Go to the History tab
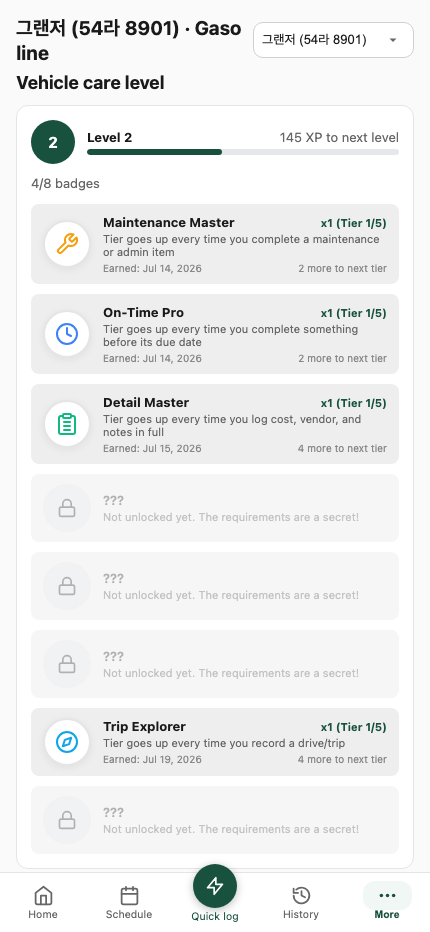The height and width of the screenshot is (932, 430). coord(301,902)
